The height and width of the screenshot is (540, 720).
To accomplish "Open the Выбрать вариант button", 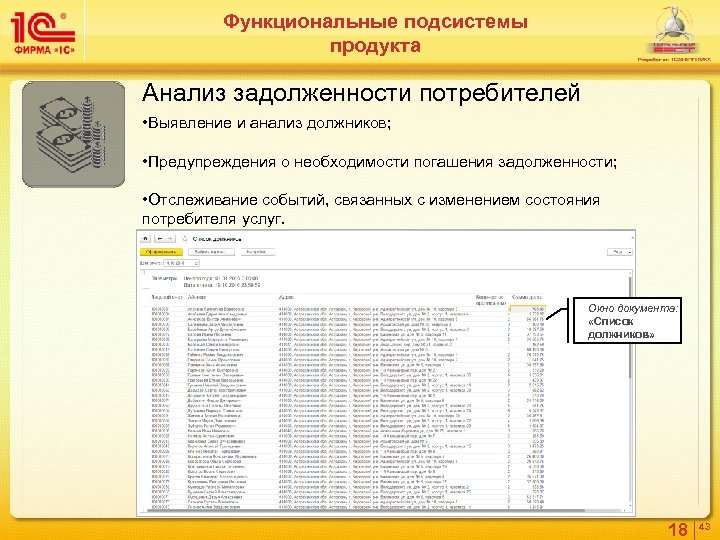I will pyautogui.click(x=212, y=252).
